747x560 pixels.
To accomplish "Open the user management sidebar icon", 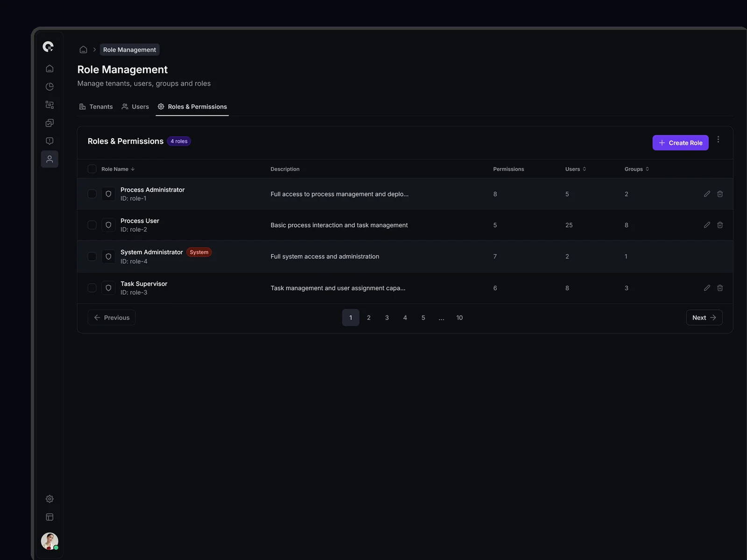I will coord(49,159).
